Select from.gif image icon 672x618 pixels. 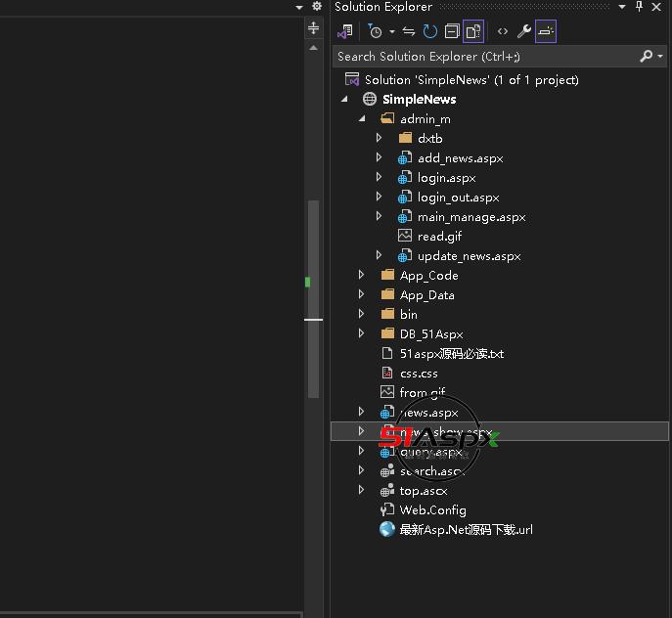click(387, 392)
